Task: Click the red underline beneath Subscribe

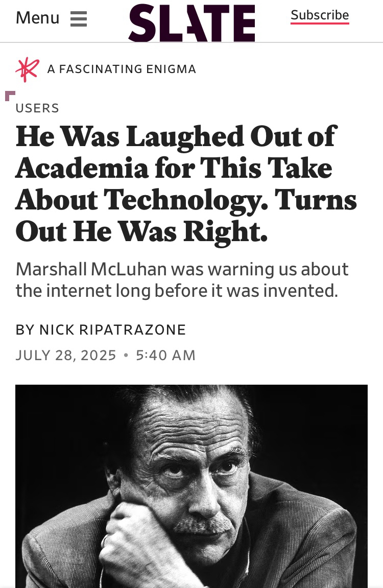Action: click(x=320, y=23)
